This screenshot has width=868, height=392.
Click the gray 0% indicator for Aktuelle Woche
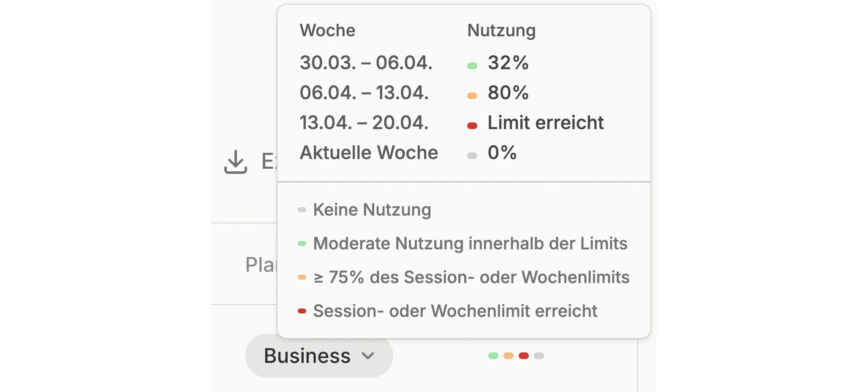pos(473,154)
